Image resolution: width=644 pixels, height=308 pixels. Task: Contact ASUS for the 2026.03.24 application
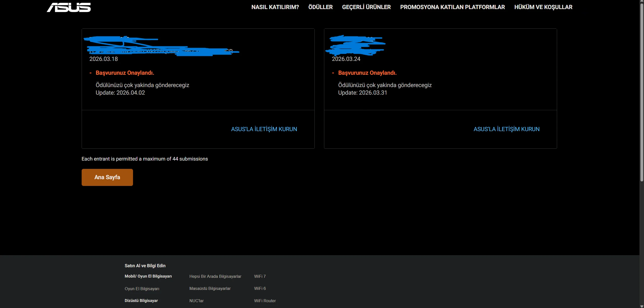[x=506, y=129]
